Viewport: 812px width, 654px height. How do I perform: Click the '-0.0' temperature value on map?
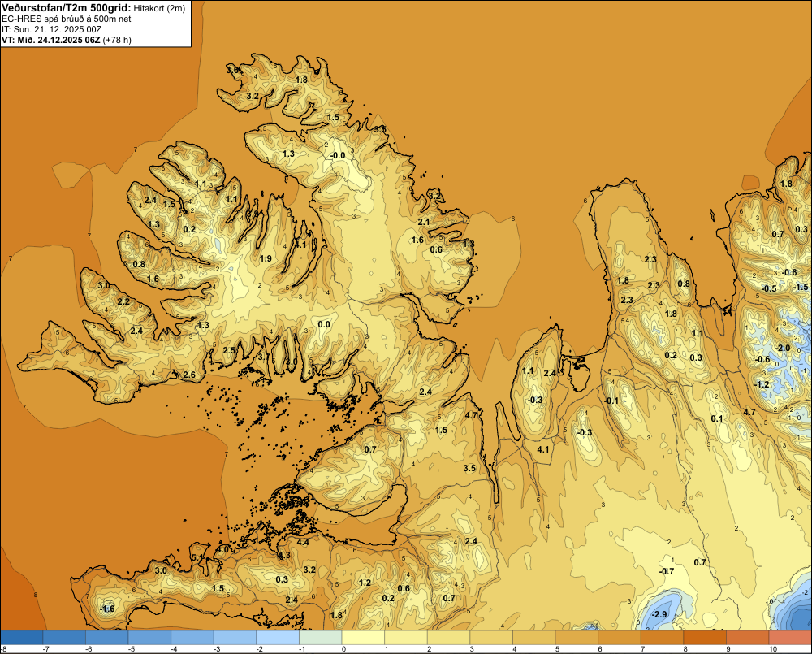click(x=338, y=155)
